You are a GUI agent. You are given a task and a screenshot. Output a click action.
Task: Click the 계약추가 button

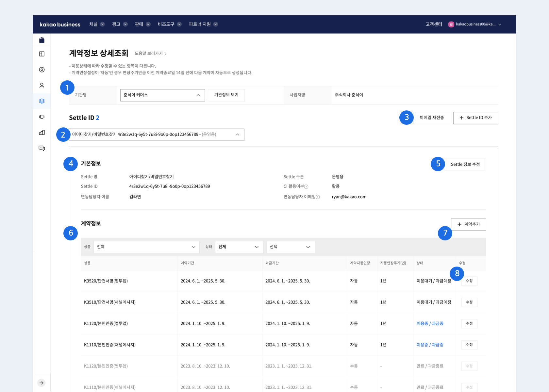pyautogui.click(x=468, y=224)
